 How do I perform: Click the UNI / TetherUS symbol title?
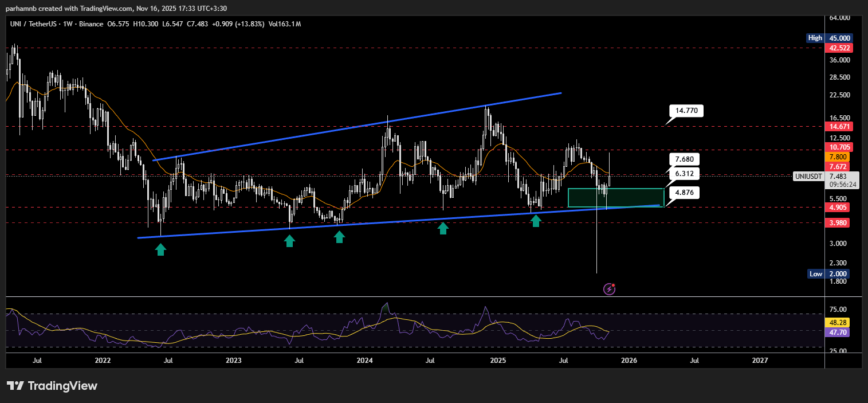pos(36,24)
